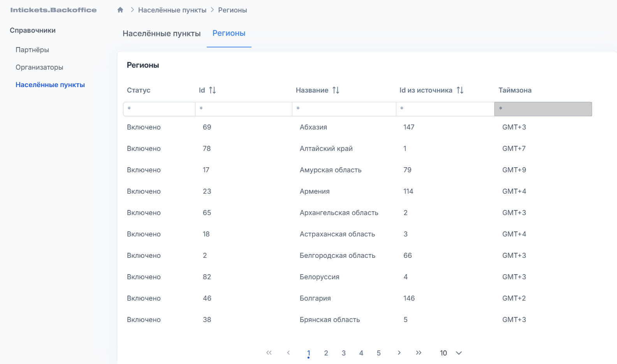The image size is (617, 364).
Task: Click source Id value 147
Action: [x=409, y=127]
